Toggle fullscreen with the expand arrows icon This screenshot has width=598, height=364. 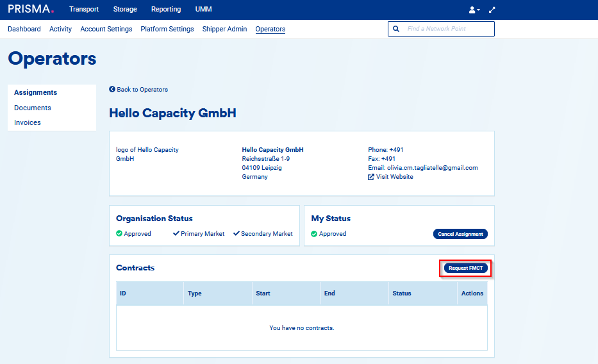pyautogui.click(x=492, y=10)
